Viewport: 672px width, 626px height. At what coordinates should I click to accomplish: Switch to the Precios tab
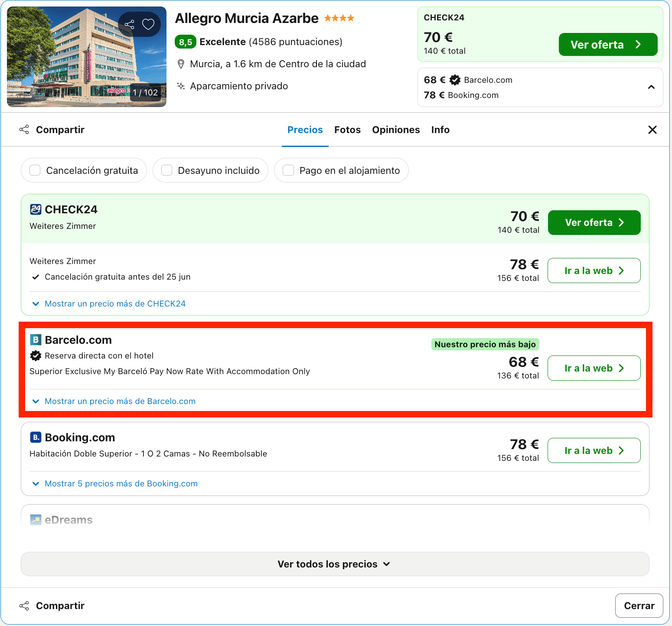[305, 130]
